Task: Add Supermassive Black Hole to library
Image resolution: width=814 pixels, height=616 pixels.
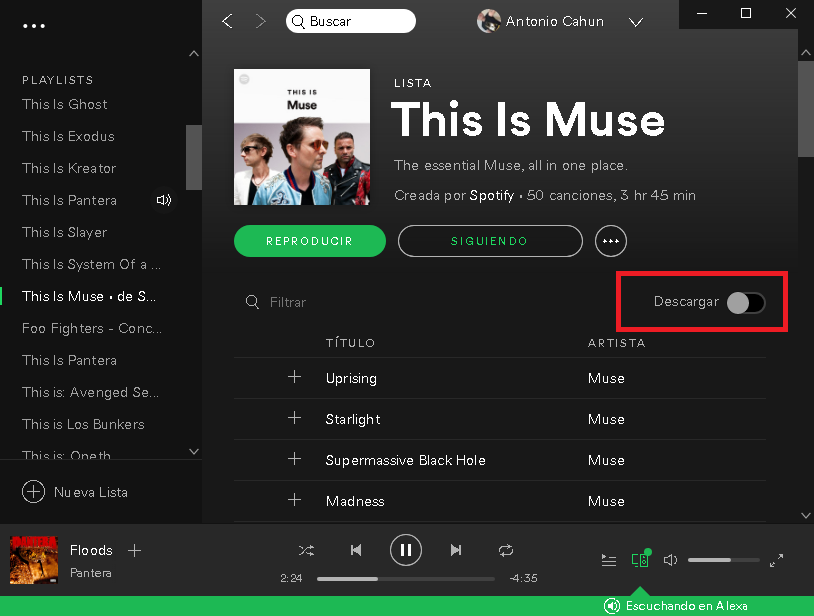Action: pyautogui.click(x=294, y=459)
